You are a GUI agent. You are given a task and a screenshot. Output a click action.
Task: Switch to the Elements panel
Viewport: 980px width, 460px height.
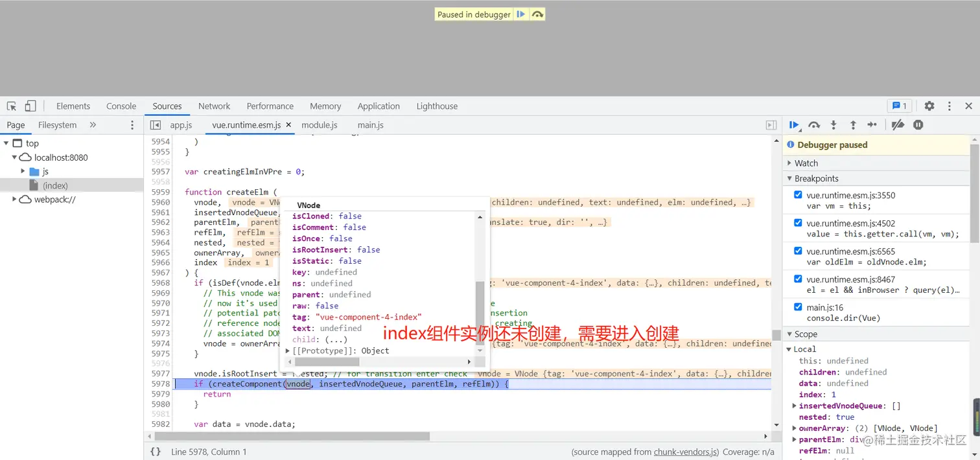(73, 106)
